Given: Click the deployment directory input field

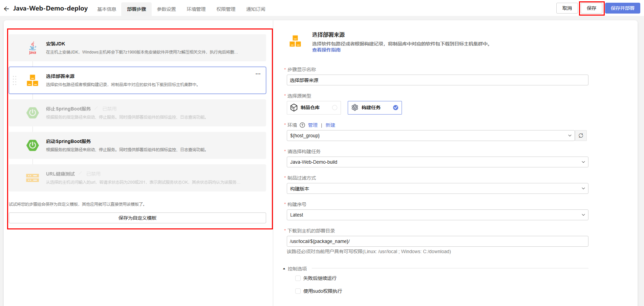Looking at the screenshot, I should click(x=437, y=241).
